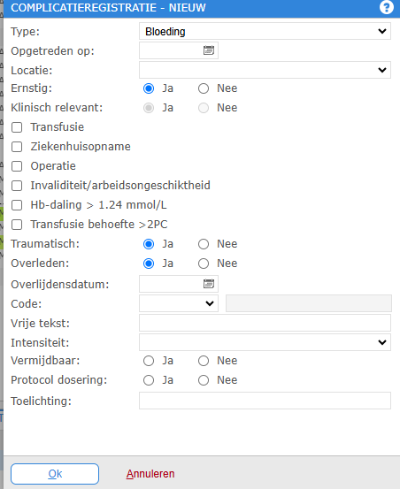The height and width of the screenshot is (489, 400).
Task: Click the Ok button
Action: tap(55, 474)
